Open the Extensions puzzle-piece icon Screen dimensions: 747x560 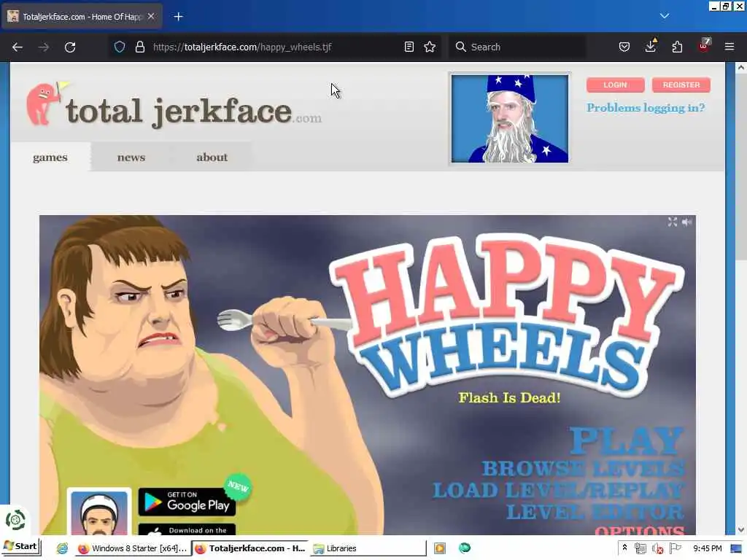[677, 47]
